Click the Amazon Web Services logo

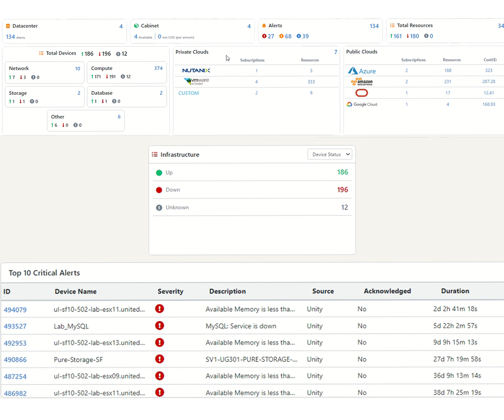tap(362, 81)
